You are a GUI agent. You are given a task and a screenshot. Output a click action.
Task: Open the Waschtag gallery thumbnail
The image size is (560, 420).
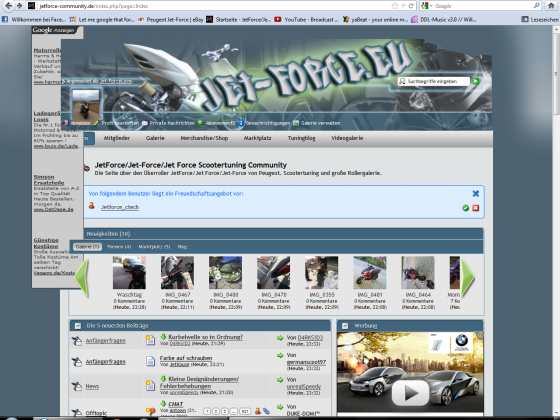coord(129,272)
